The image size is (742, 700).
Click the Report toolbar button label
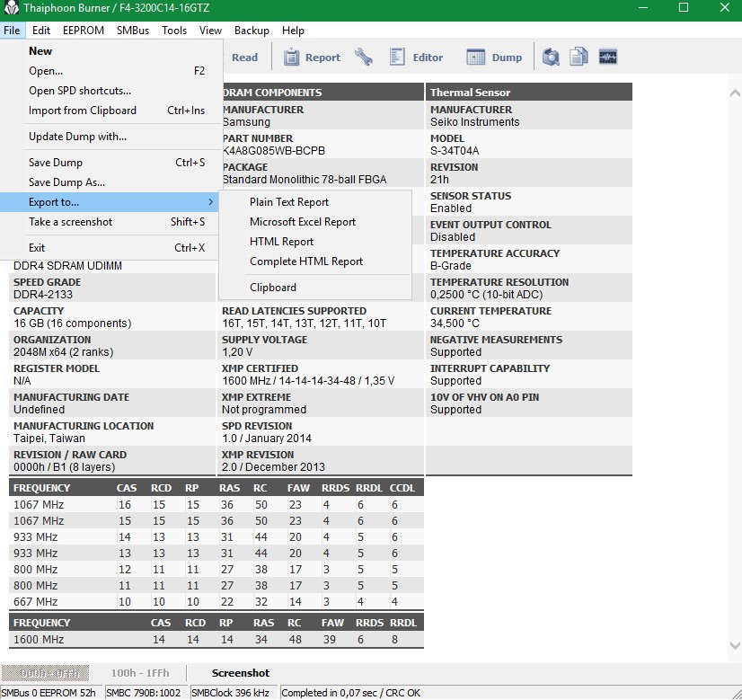pyautogui.click(x=322, y=58)
